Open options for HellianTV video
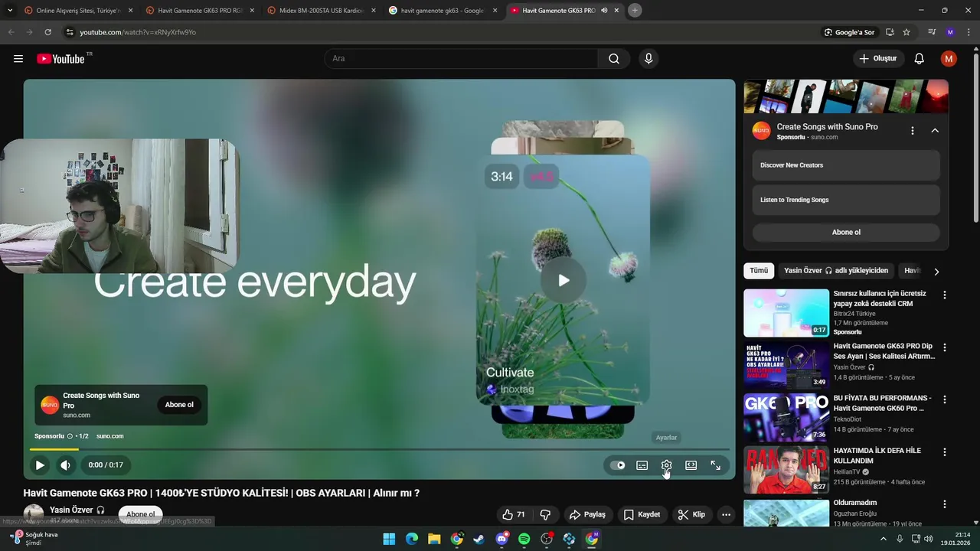 tap(945, 452)
